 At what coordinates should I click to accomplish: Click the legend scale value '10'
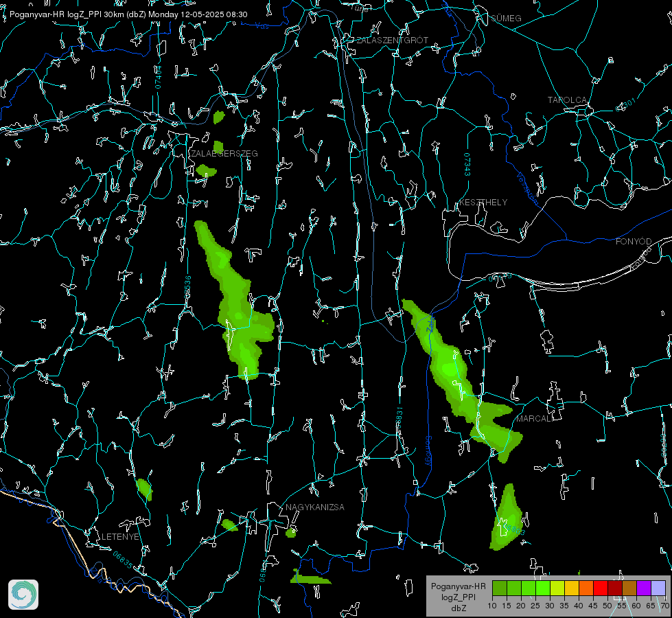point(492,606)
